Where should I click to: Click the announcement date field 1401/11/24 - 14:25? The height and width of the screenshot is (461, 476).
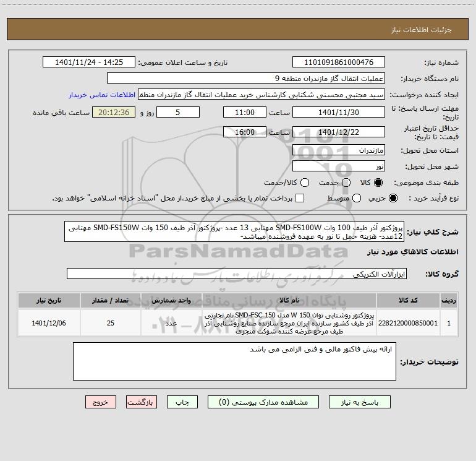click(x=89, y=62)
